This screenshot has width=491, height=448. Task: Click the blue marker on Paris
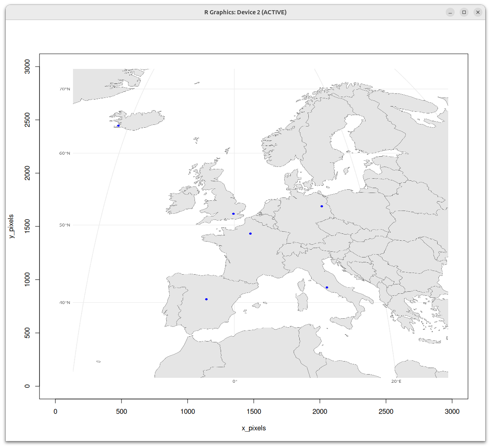coord(250,233)
